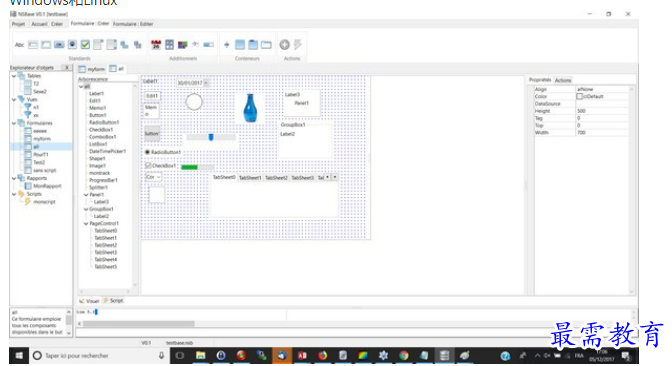Collapse the Panel1 node in Arborescence
Image resolution: width=672 pixels, height=366 pixels.
pos(86,195)
